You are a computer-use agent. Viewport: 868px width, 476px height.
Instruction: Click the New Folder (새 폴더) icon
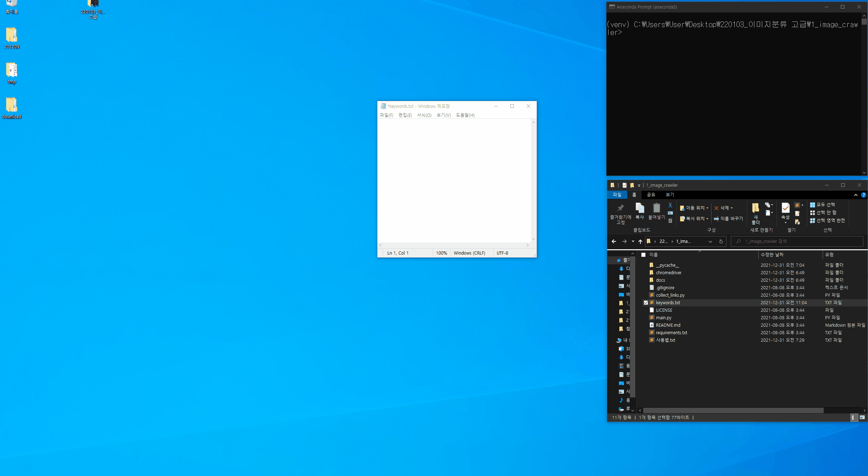(x=755, y=209)
